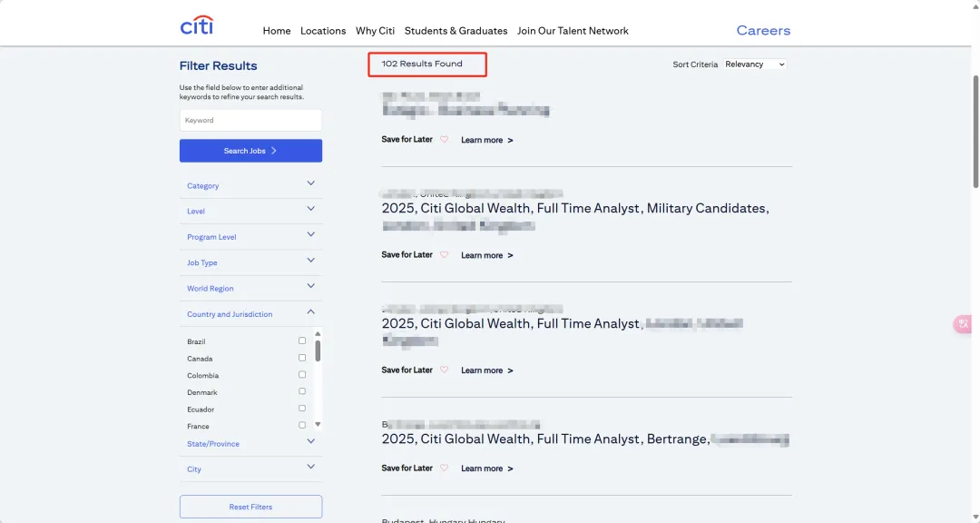Expand the Job Type filter

point(250,262)
